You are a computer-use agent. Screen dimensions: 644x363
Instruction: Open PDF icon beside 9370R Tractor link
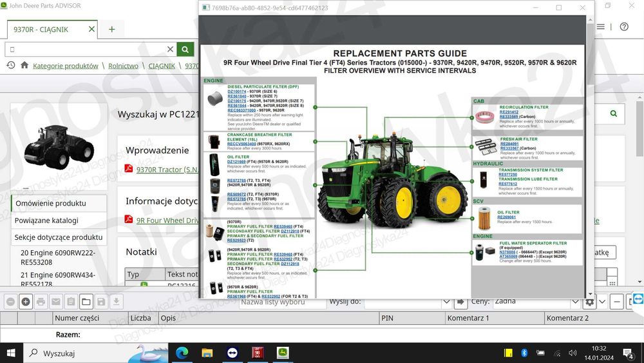[129, 168]
